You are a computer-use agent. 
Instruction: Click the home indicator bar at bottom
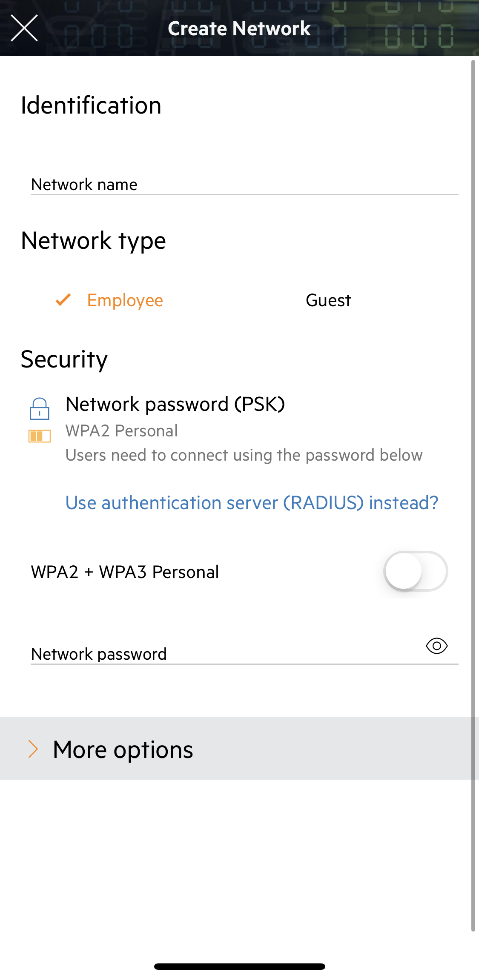click(x=239, y=966)
